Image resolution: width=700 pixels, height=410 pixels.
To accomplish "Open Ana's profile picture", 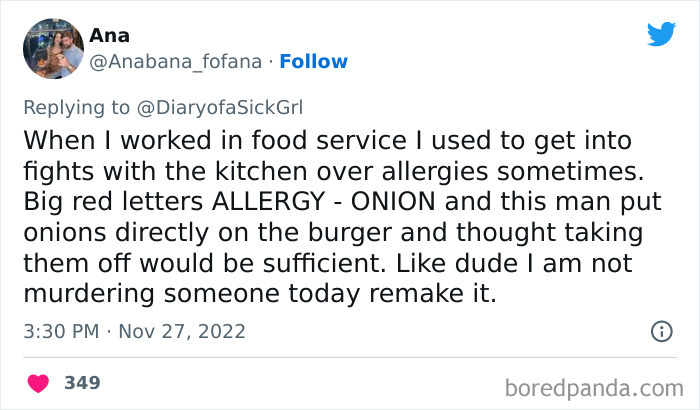I will [x=52, y=48].
